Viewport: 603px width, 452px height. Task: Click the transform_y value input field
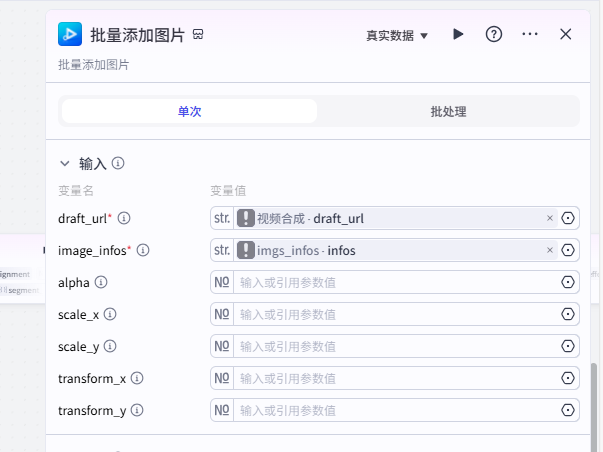coord(395,410)
